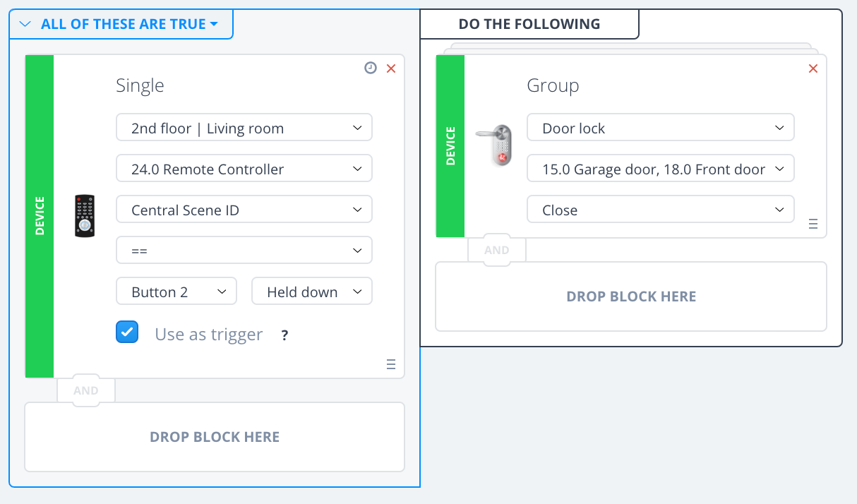Open the 24.0 Remote Controller dropdown
Viewport: 857px width, 504px height.
(244, 169)
